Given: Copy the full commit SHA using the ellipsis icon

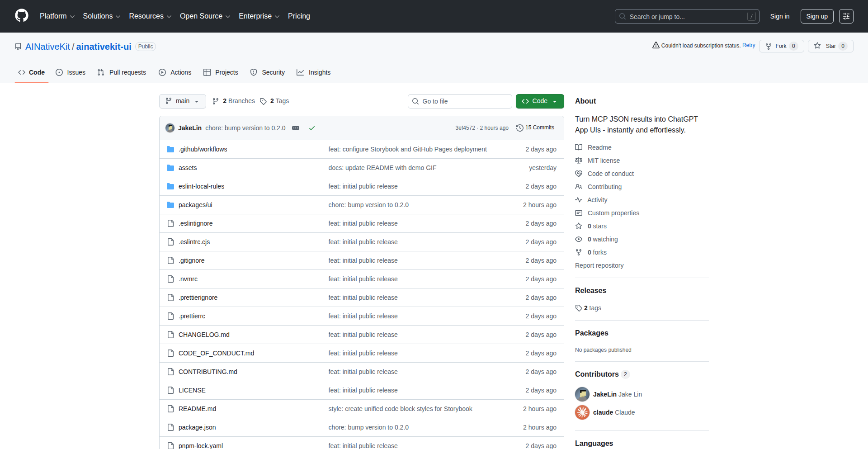Looking at the screenshot, I should point(296,128).
